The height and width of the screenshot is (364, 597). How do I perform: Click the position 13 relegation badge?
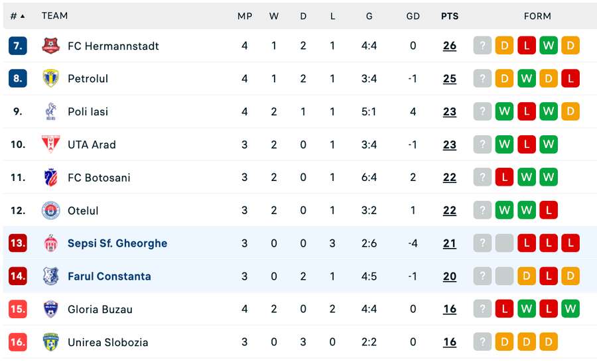point(17,243)
